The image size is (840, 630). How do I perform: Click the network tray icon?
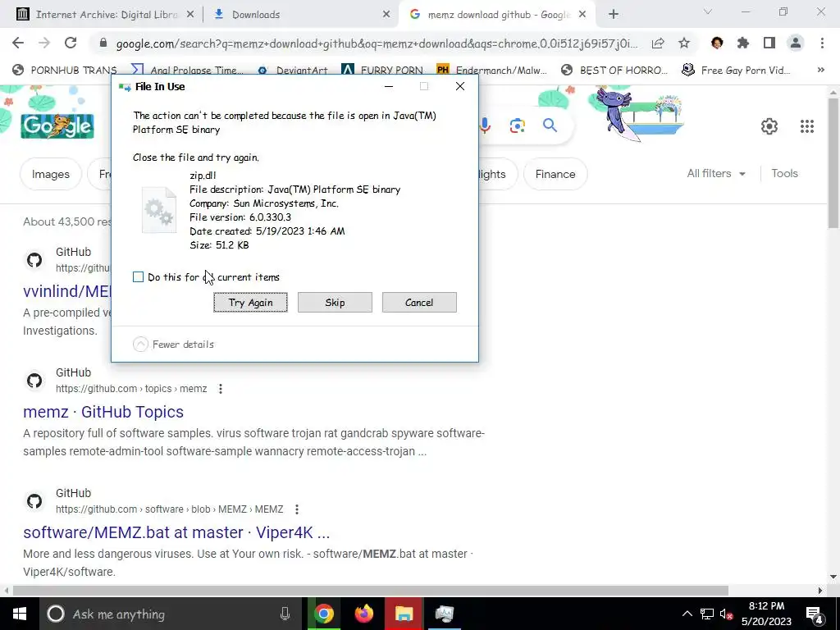click(x=707, y=614)
